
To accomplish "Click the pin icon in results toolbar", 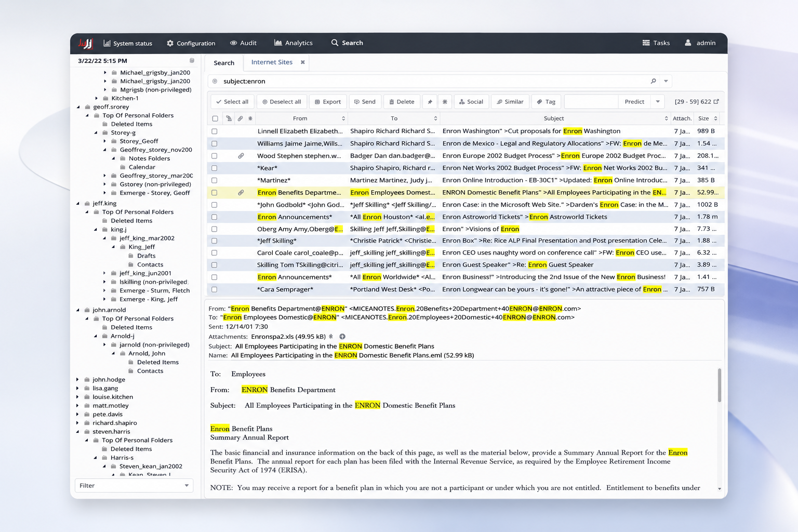I will (x=430, y=102).
